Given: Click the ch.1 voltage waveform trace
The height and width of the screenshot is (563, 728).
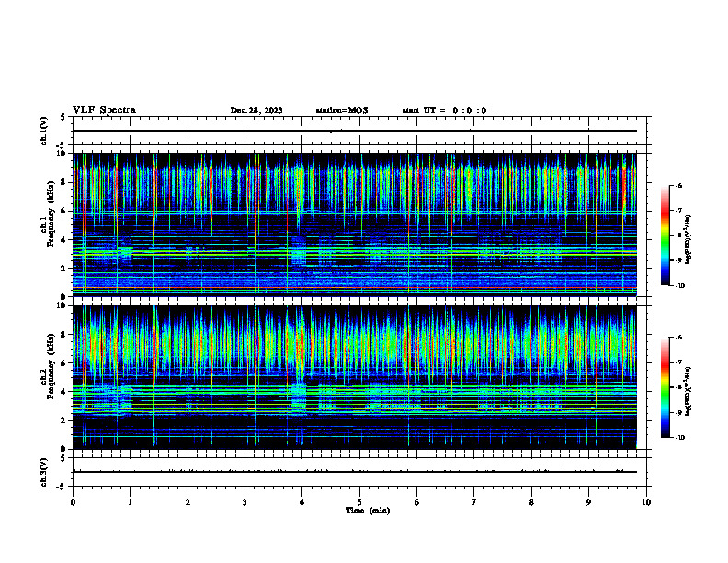Looking at the screenshot, I should (x=354, y=131).
